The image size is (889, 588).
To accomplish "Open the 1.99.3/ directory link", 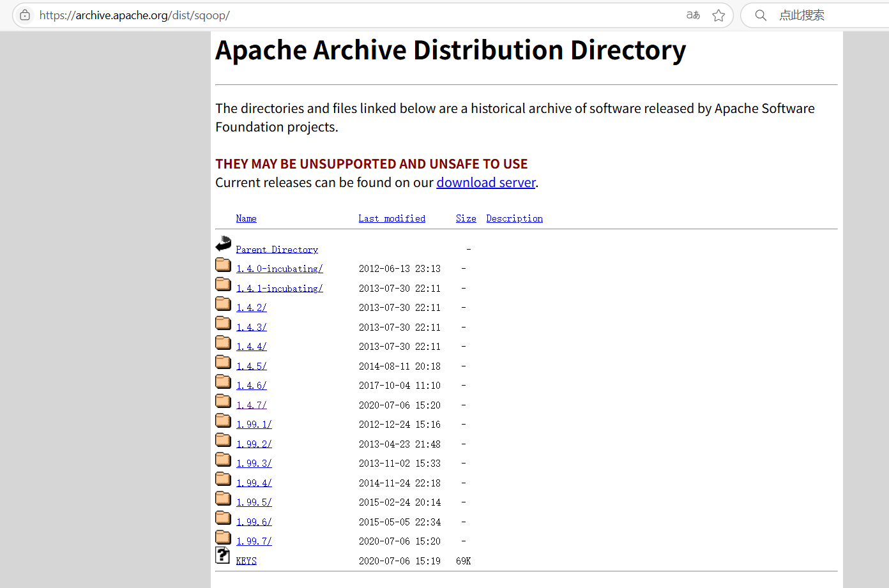I will click(x=254, y=464).
